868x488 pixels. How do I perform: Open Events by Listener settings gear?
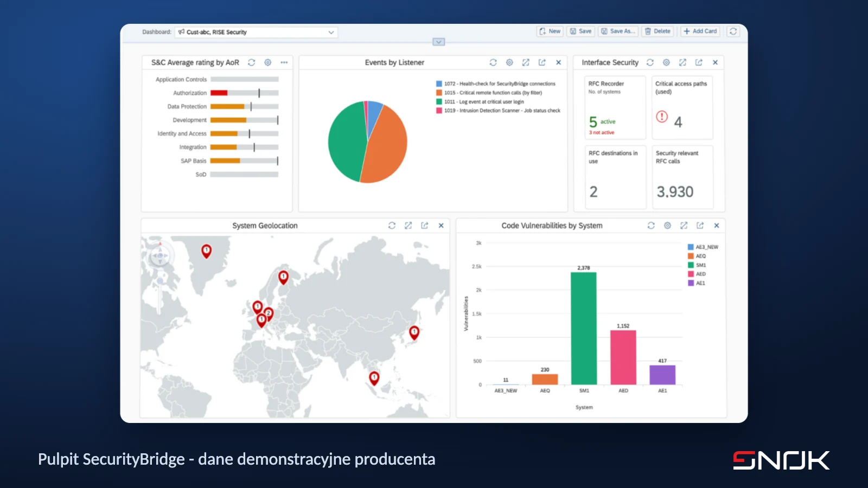click(x=509, y=62)
